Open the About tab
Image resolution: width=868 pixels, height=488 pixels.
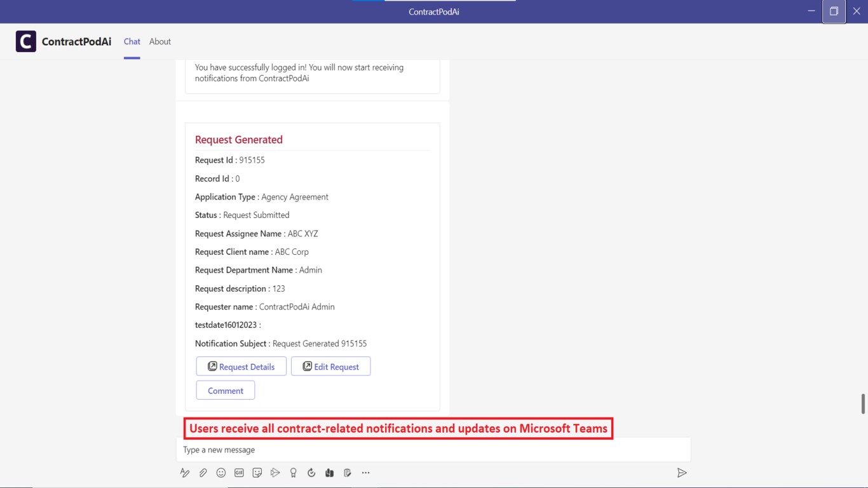(160, 41)
